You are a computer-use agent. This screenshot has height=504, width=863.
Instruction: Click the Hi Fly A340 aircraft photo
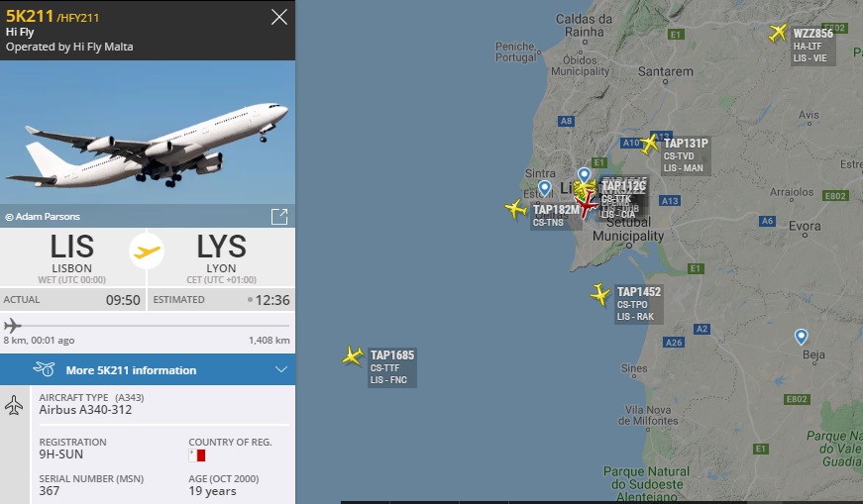point(148,132)
